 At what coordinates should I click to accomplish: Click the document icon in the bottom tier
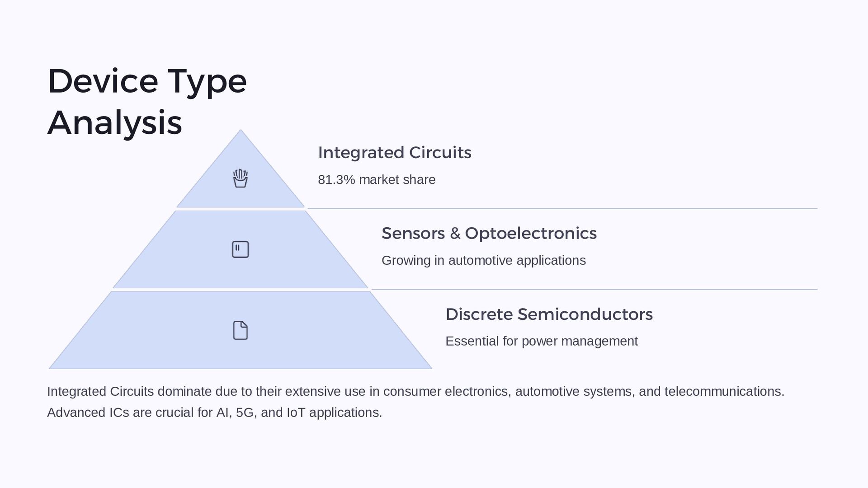point(240,330)
